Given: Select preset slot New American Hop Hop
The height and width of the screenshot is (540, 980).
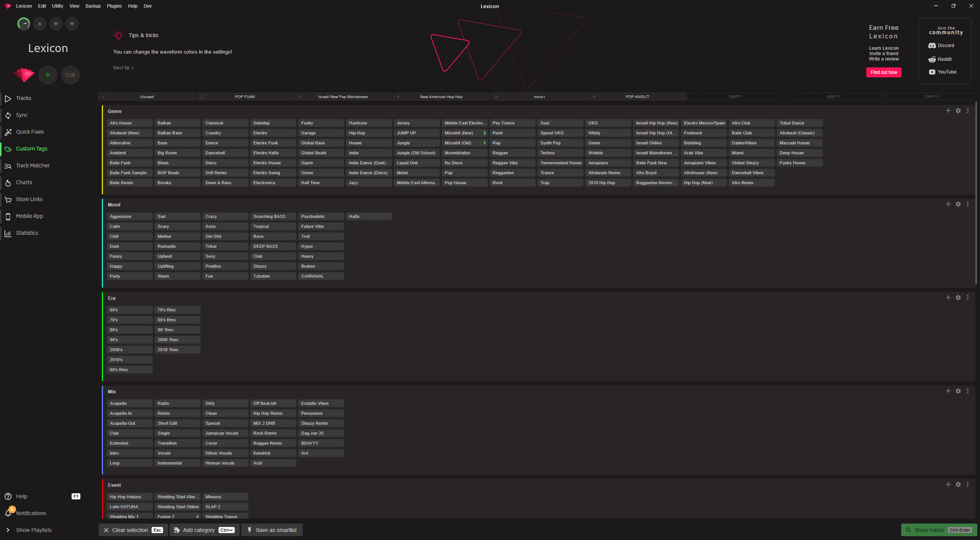Looking at the screenshot, I should pyautogui.click(x=441, y=97).
